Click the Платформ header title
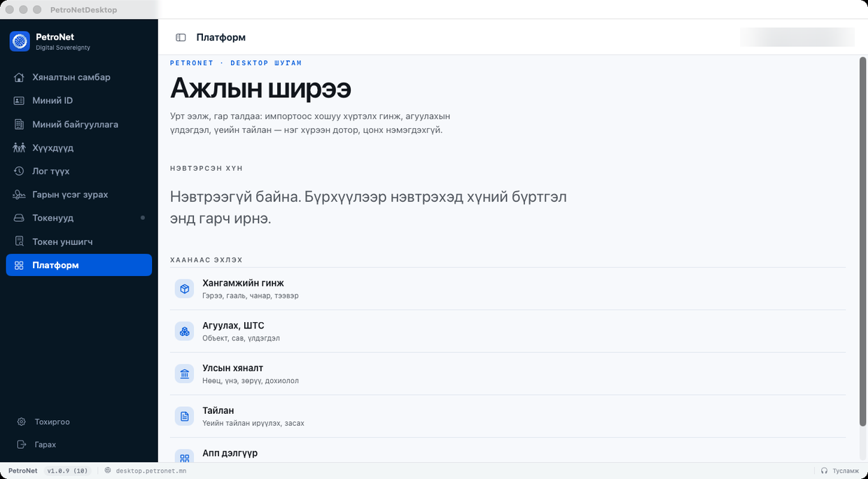This screenshot has height=479, width=868. pyautogui.click(x=221, y=37)
